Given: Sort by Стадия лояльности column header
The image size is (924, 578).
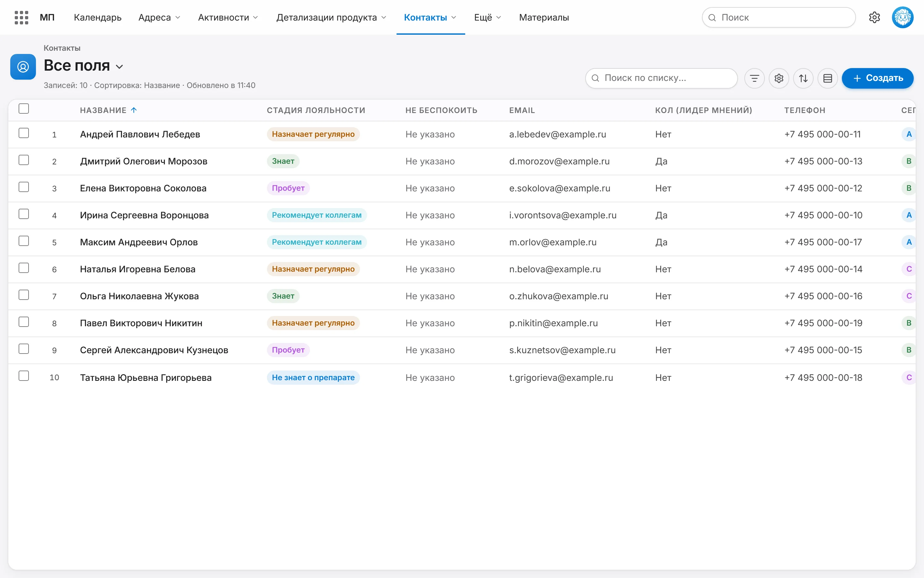Looking at the screenshot, I should [x=316, y=110].
